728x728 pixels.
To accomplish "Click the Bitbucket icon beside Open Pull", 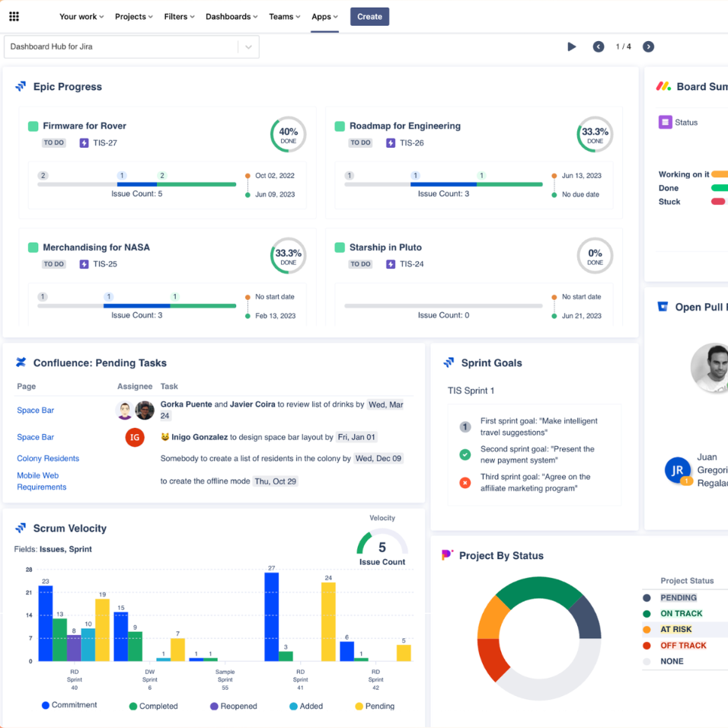I will point(663,307).
